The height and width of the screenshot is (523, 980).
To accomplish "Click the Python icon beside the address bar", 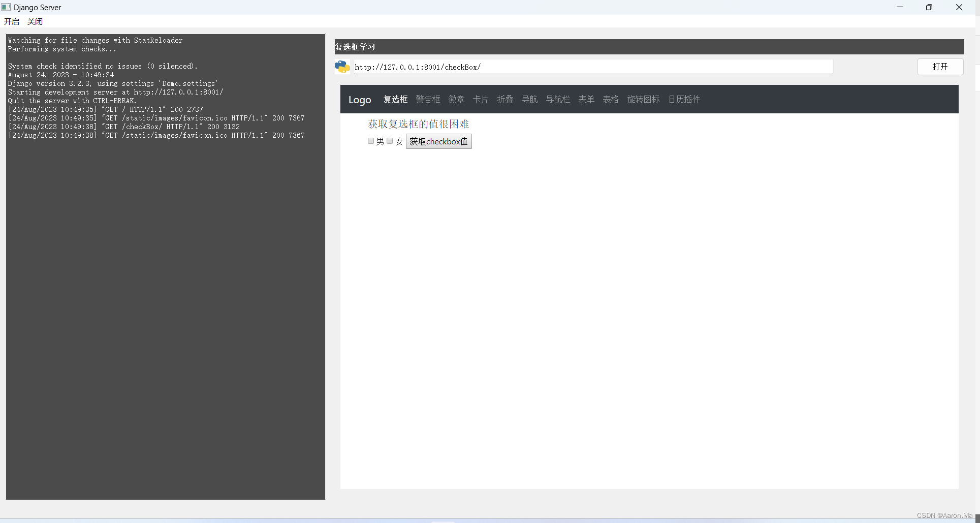I will (342, 67).
